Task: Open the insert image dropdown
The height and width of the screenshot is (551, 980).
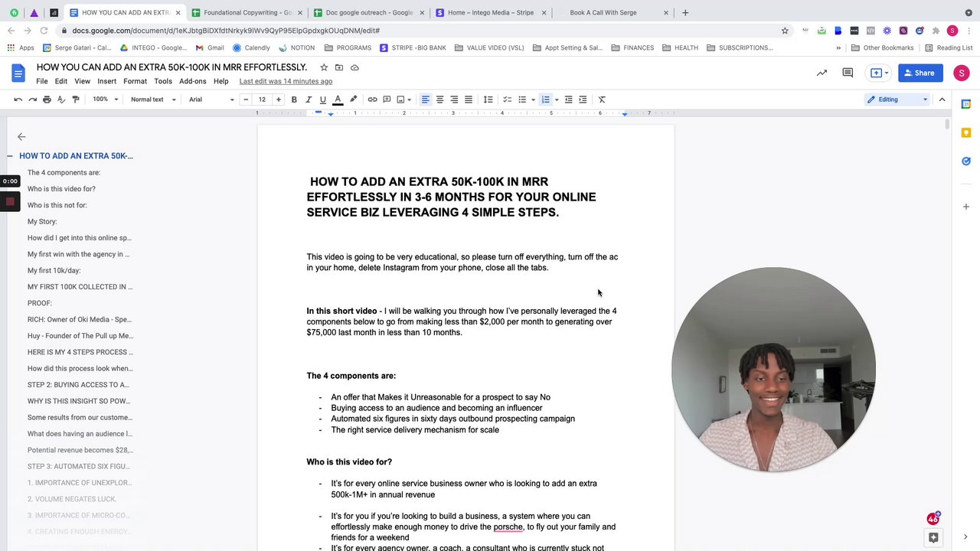Action: tap(403, 99)
